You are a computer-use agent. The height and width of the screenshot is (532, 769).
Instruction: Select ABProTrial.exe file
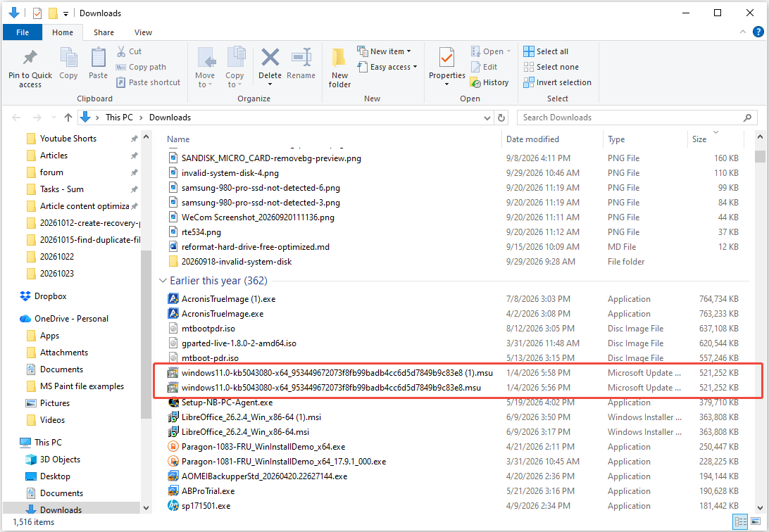[x=208, y=491]
